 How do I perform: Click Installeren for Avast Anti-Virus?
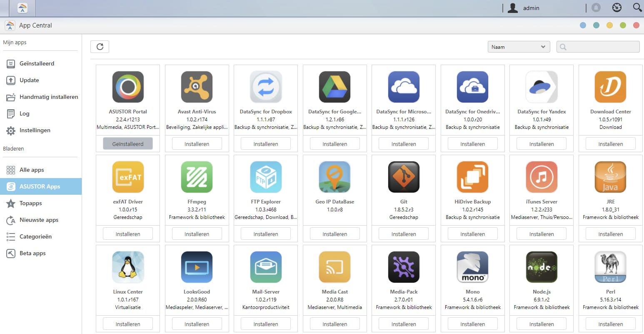click(x=197, y=144)
